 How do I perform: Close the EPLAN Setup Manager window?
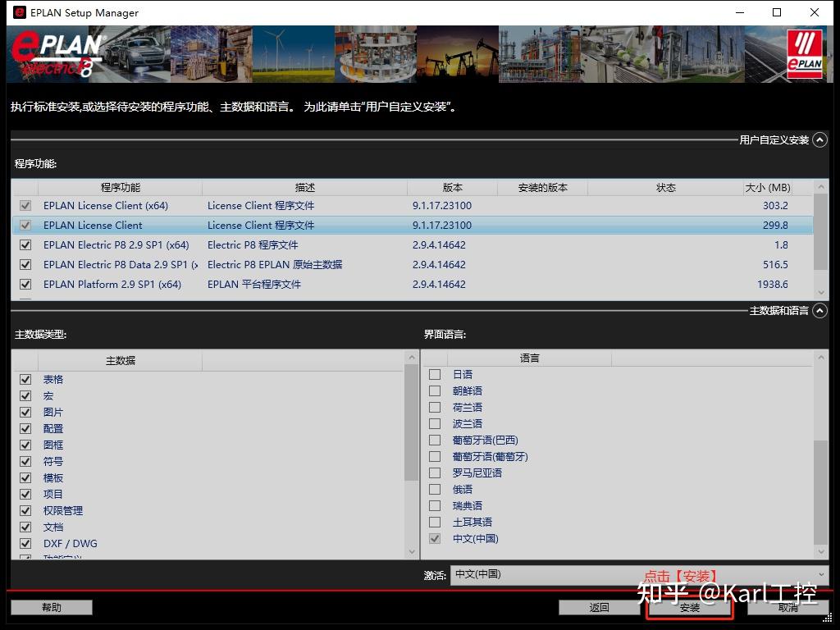click(x=815, y=12)
